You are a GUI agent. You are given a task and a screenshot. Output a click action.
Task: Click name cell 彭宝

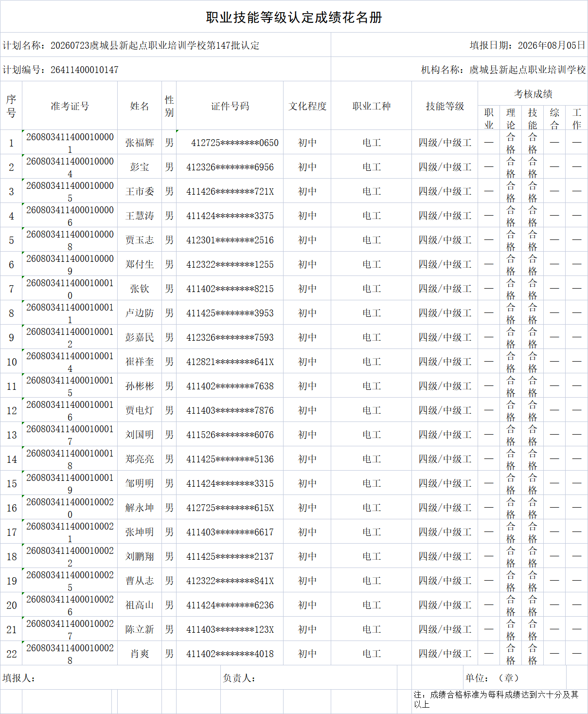[x=140, y=167]
